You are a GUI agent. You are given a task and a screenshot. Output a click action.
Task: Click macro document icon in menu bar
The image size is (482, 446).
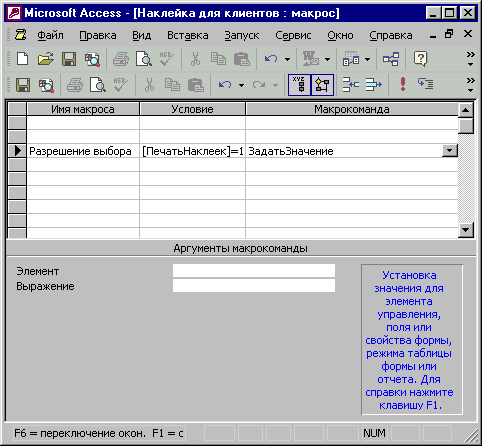[20, 35]
